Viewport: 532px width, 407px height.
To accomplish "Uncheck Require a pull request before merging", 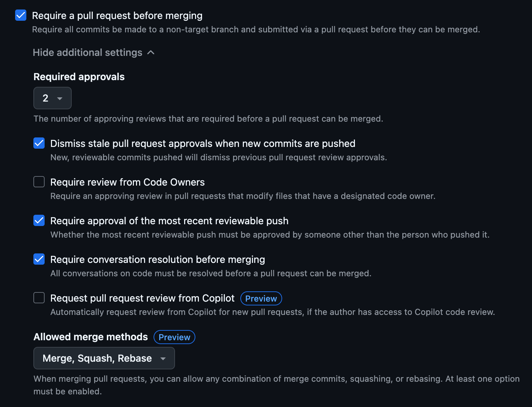I will 21,15.
